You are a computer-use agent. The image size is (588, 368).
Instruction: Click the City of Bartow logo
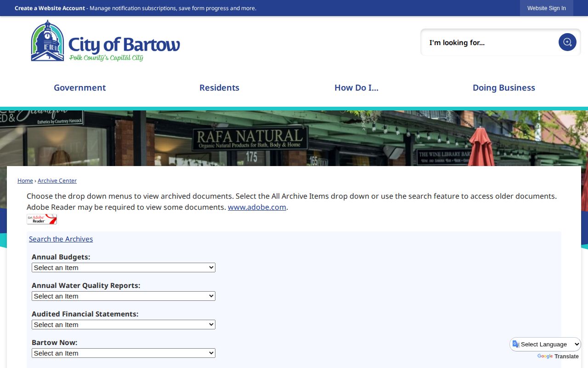point(105,41)
